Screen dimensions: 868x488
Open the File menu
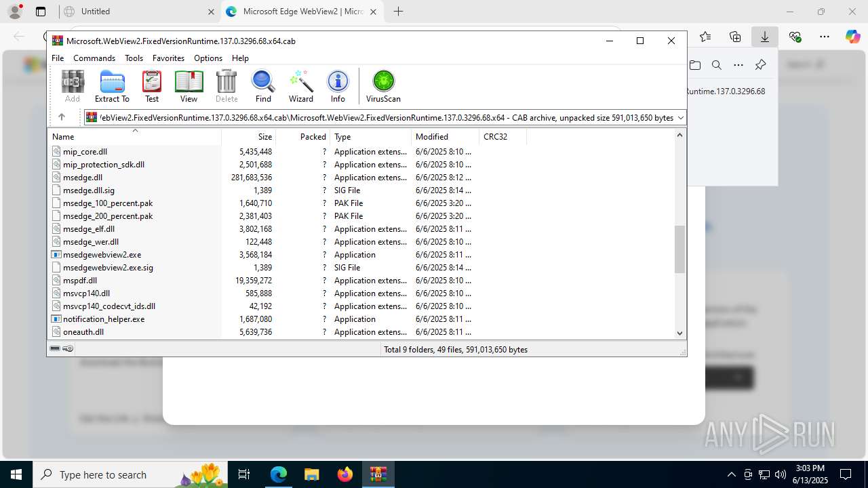tap(58, 58)
